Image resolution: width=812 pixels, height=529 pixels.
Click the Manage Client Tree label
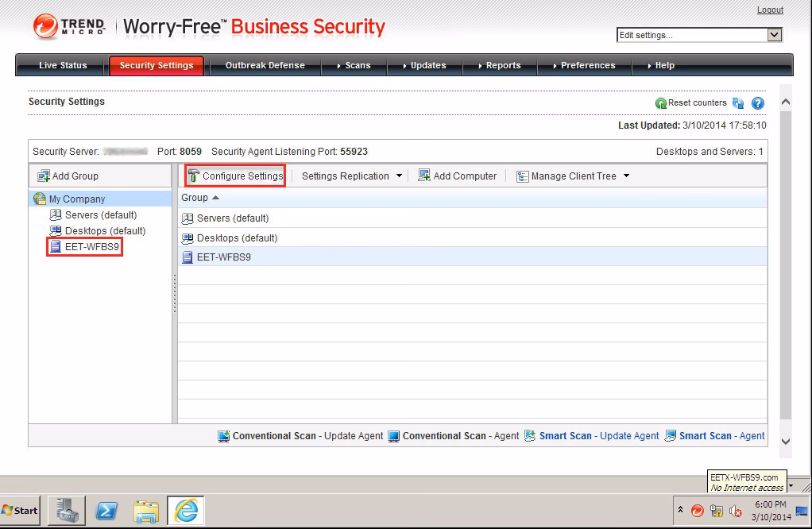(x=574, y=176)
